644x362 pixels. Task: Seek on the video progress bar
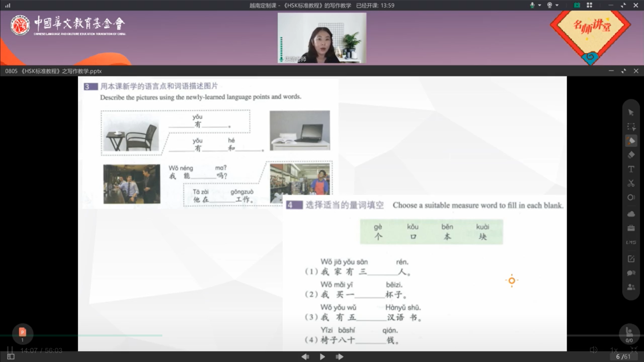322,335
